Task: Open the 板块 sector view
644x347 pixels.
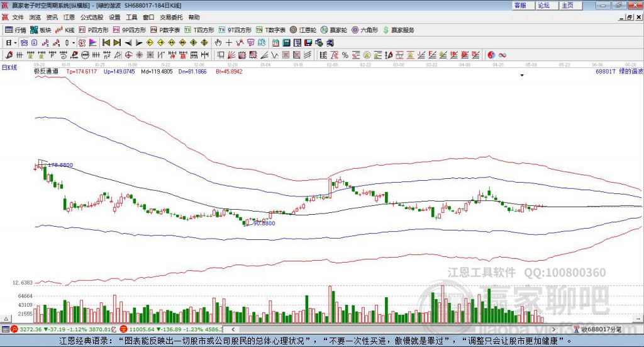Action: tap(41, 30)
